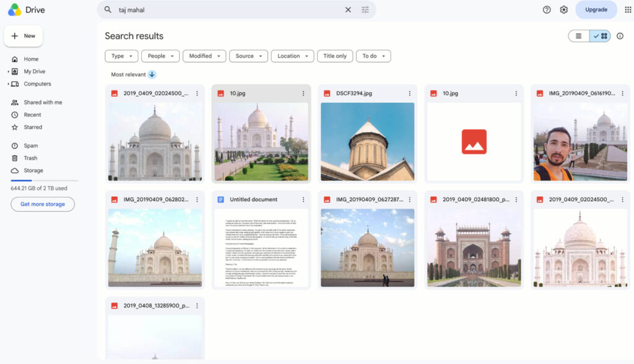Viewport: 634px width, 364px height.
Task: Select the DSCF3294.jpg dome thumbnail
Action: pyautogui.click(x=368, y=142)
